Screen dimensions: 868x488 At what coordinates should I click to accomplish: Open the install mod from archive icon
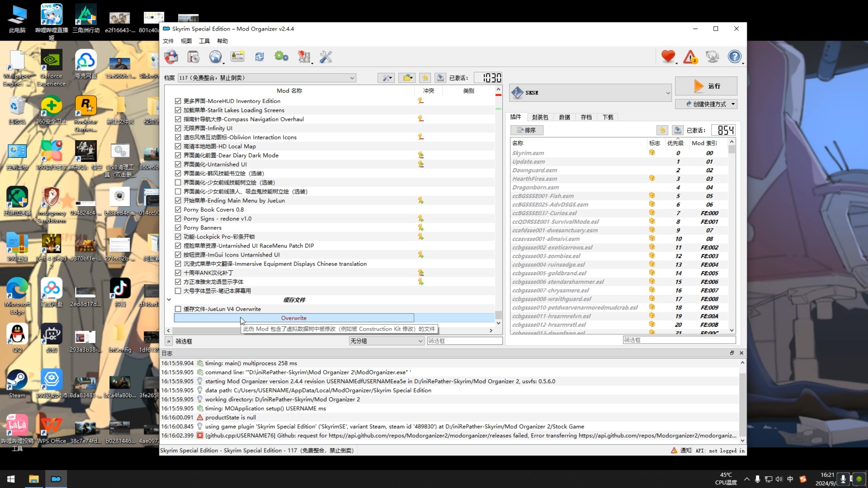(193, 57)
